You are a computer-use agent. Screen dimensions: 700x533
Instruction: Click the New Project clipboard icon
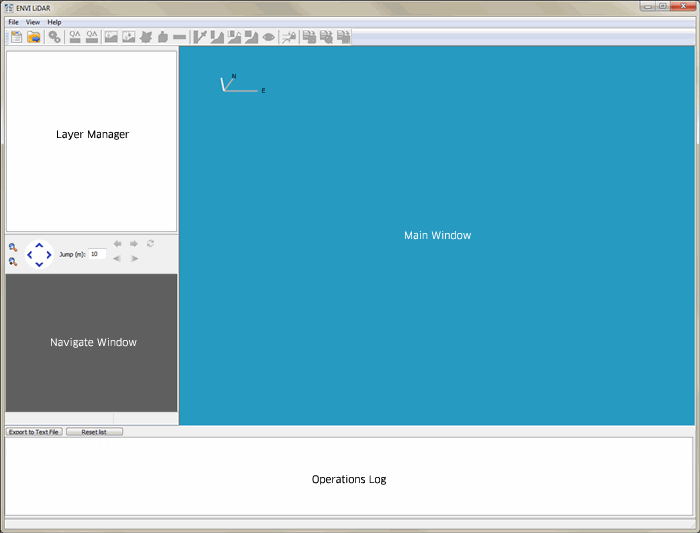pyautogui.click(x=17, y=37)
